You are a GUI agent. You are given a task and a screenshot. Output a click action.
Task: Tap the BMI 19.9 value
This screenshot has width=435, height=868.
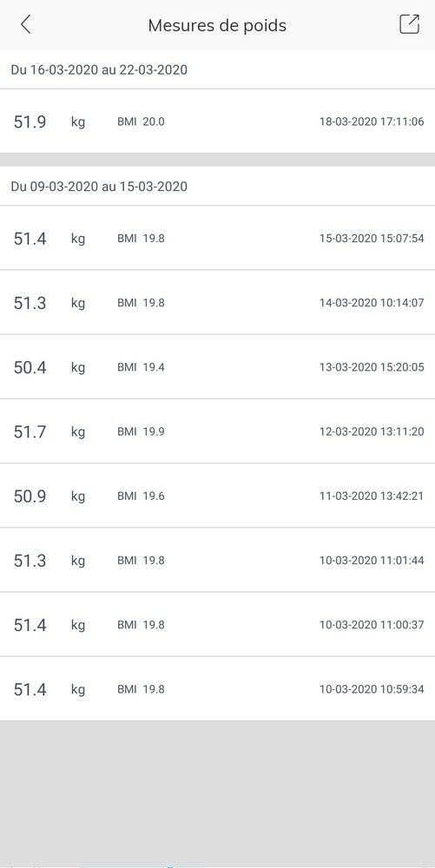pos(141,431)
